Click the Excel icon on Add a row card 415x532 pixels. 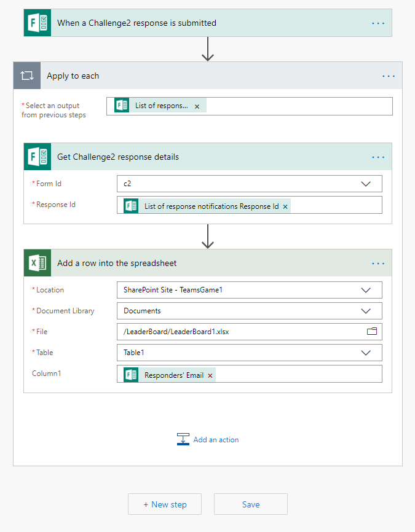click(x=38, y=263)
